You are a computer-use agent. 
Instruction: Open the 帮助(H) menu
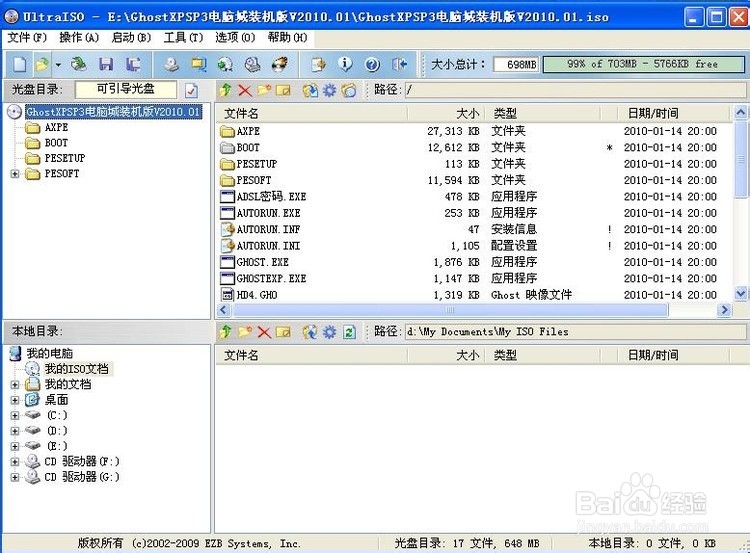(287, 37)
